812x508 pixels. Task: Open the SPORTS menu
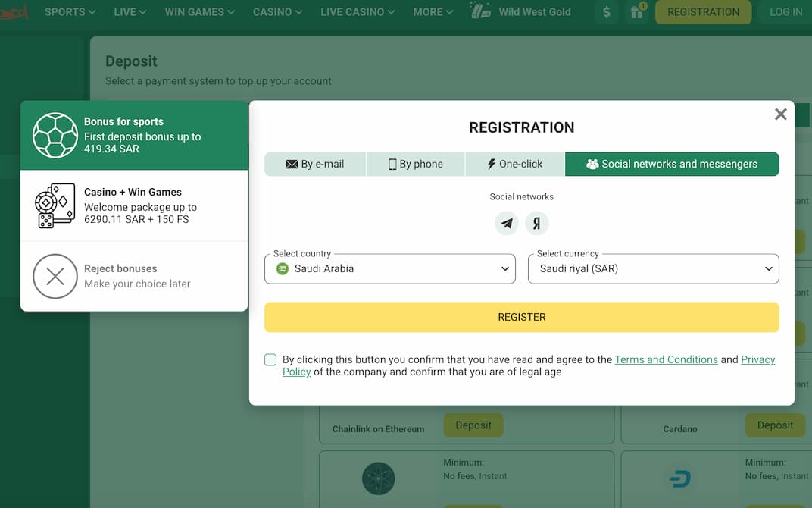point(70,12)
